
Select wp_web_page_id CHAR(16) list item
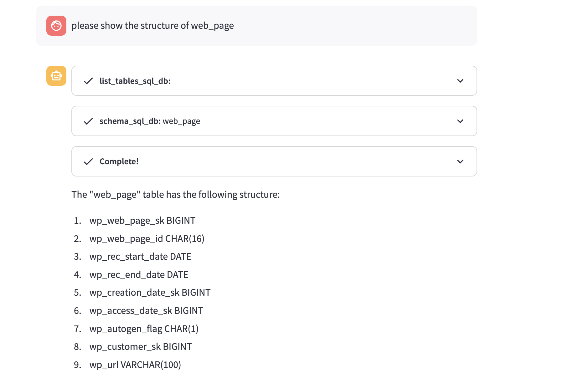tap(147, 239)
